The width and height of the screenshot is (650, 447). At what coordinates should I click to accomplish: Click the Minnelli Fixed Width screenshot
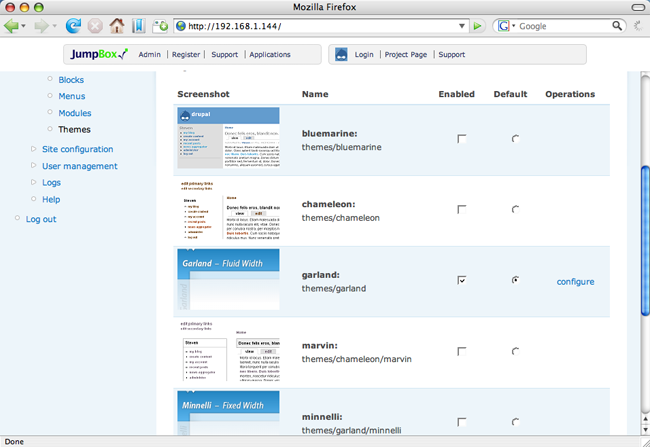[x=228, y=413]
